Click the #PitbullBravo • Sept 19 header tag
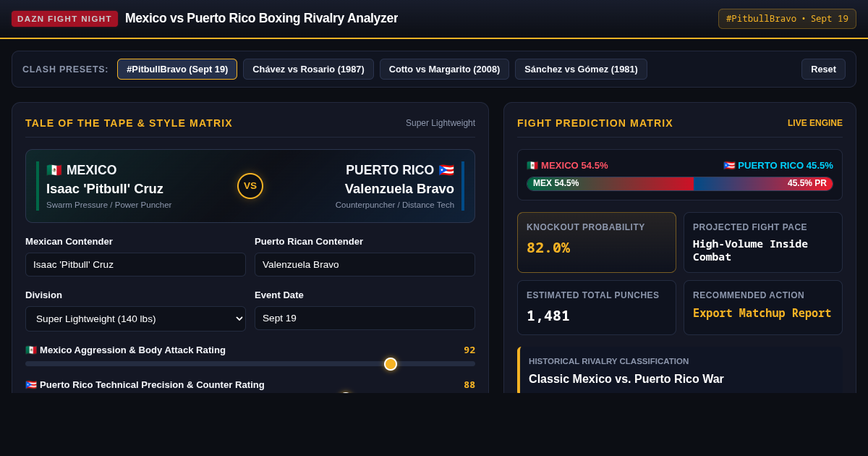 coord(787,19)
